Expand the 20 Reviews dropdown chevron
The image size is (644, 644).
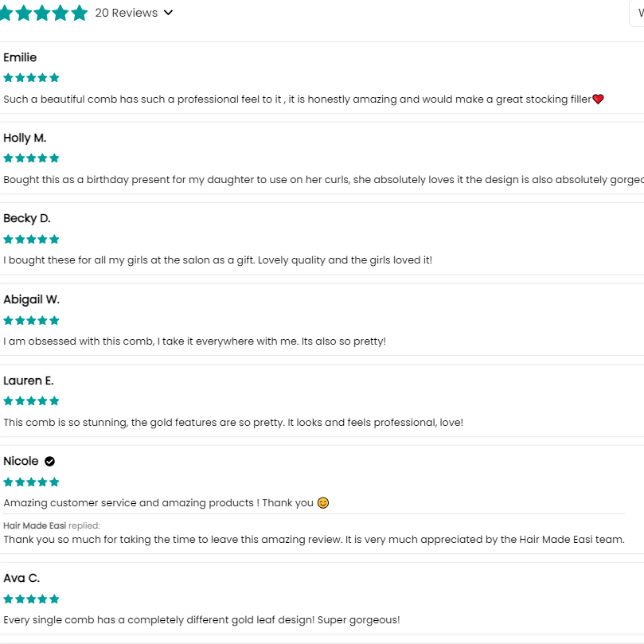(168, 13)
